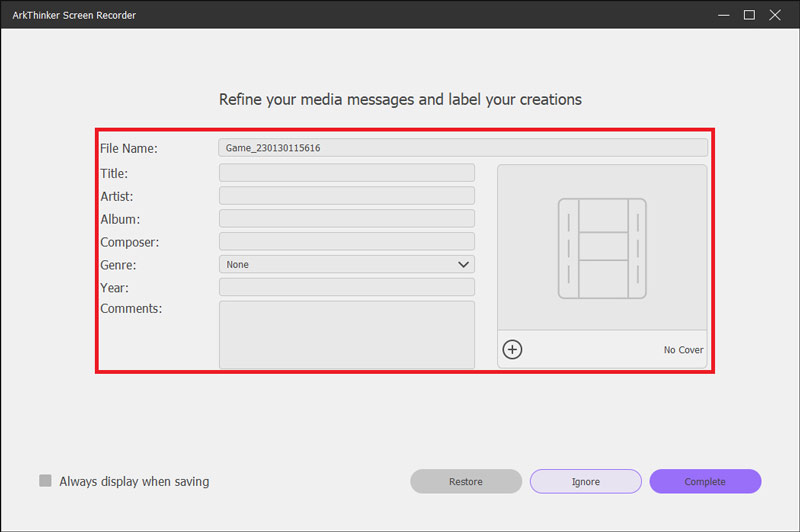The width and height of the screenshot is (800, 532).
Task: Click the Album input field
Action: coord(347,219)
